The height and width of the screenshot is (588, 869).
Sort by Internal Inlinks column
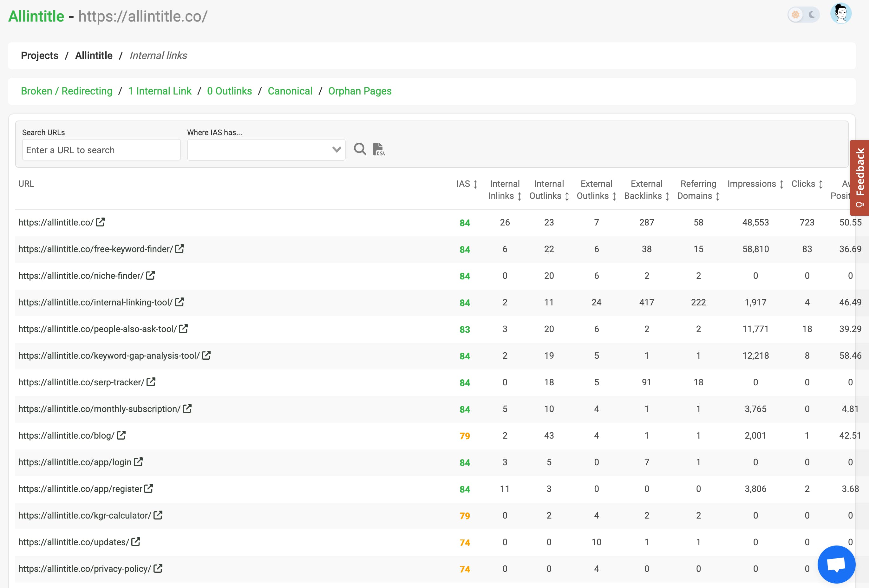coord(519,196)
